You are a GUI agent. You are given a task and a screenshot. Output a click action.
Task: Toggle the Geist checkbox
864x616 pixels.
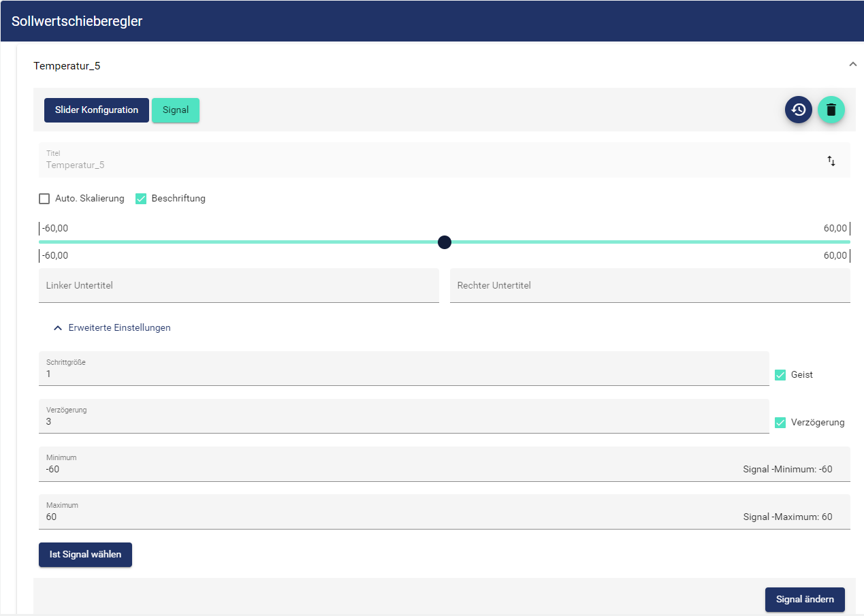tap(780, 375)
